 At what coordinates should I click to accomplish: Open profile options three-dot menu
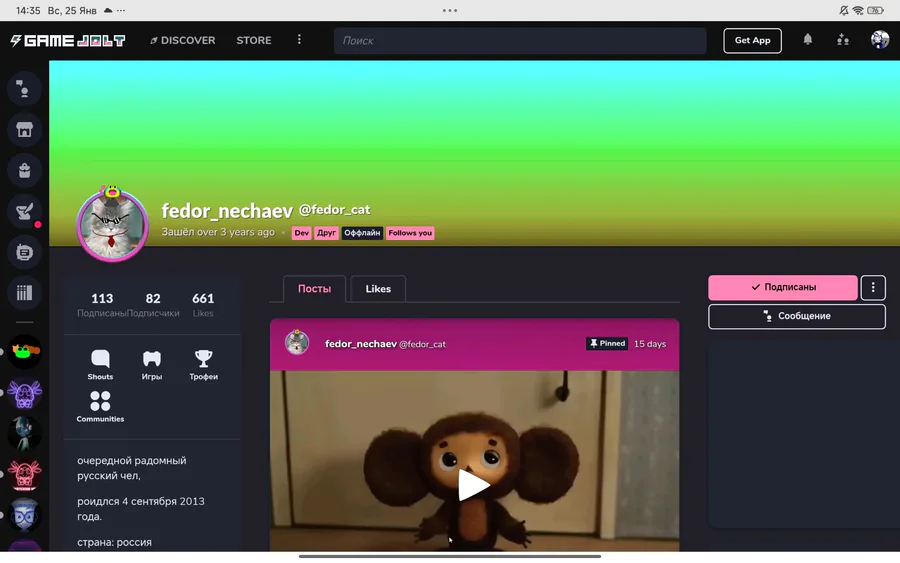click(873, 288)
